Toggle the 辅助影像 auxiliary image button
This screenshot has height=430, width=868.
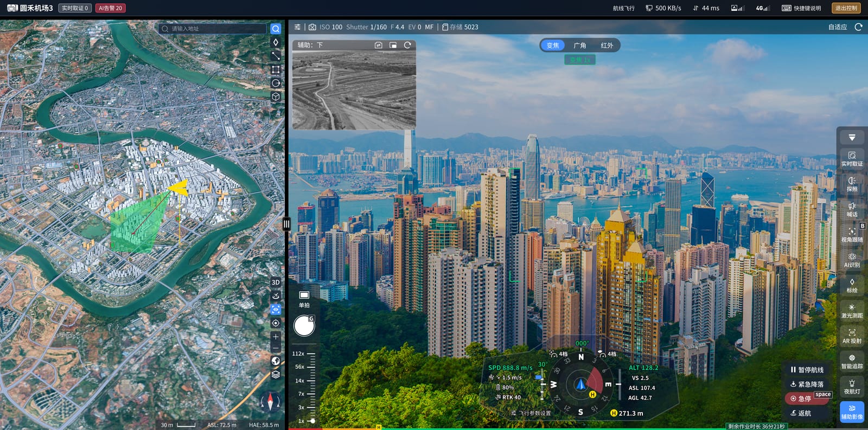coord(852,412)
